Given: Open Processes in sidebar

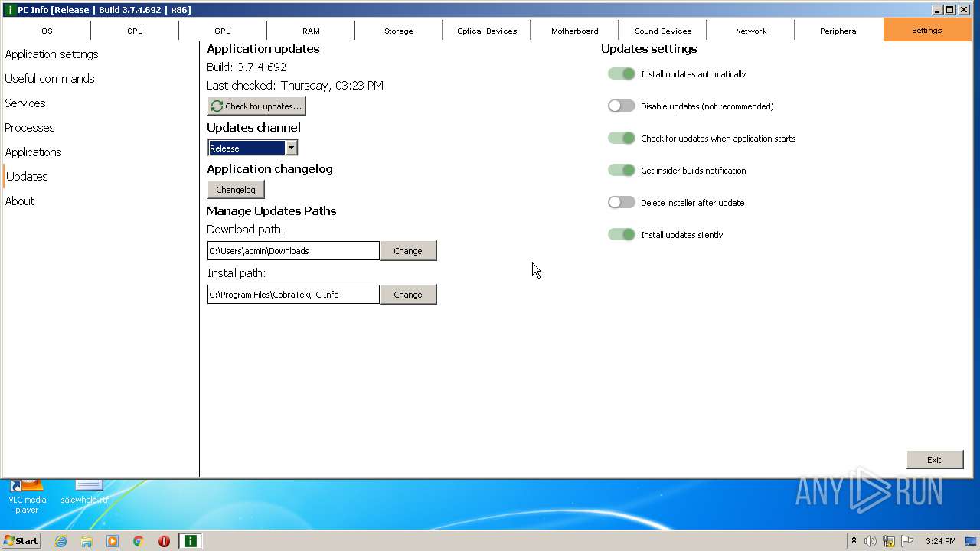Looking at the screenshot, I should [x=30, y=128].
